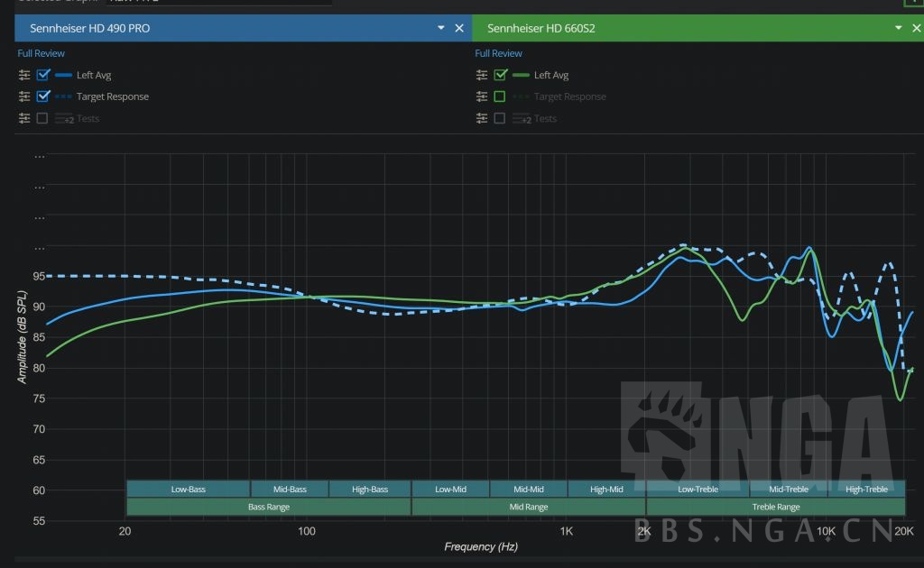Open settings sliders for HD 490 PRO Target Response
The width and height of the screenshot is (924, 568).
pos(24,96)
